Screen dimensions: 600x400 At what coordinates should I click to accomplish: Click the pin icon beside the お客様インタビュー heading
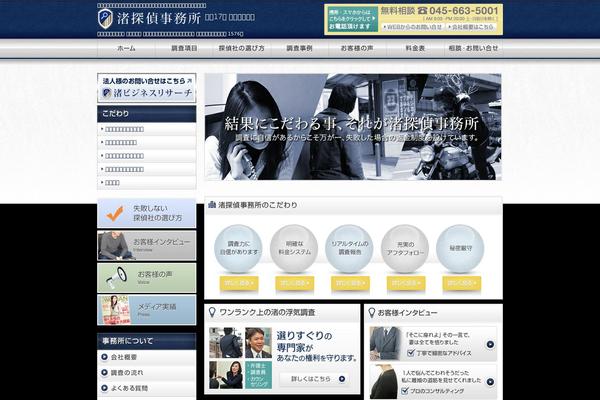pyautogui.click(x=371, y=313)
